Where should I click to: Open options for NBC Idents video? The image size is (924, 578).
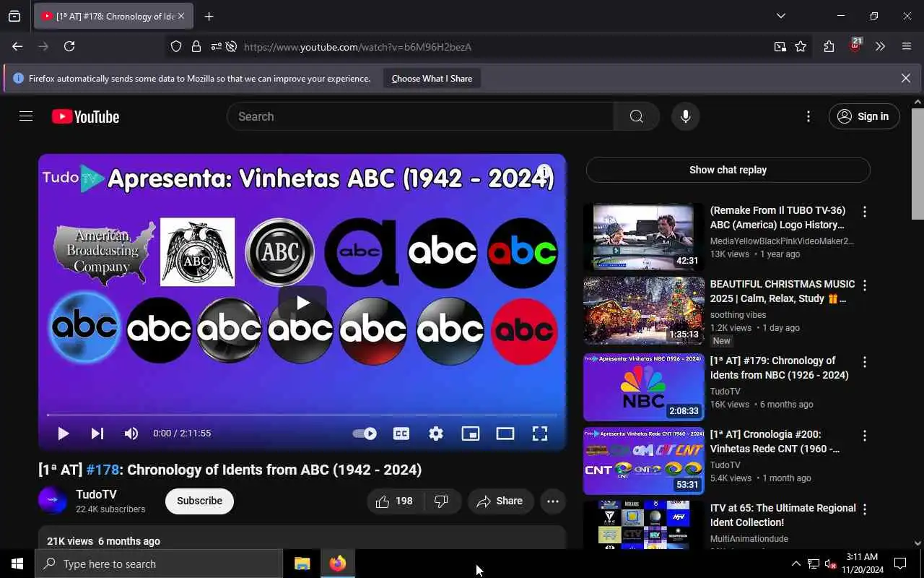click(x=864, y=362)
